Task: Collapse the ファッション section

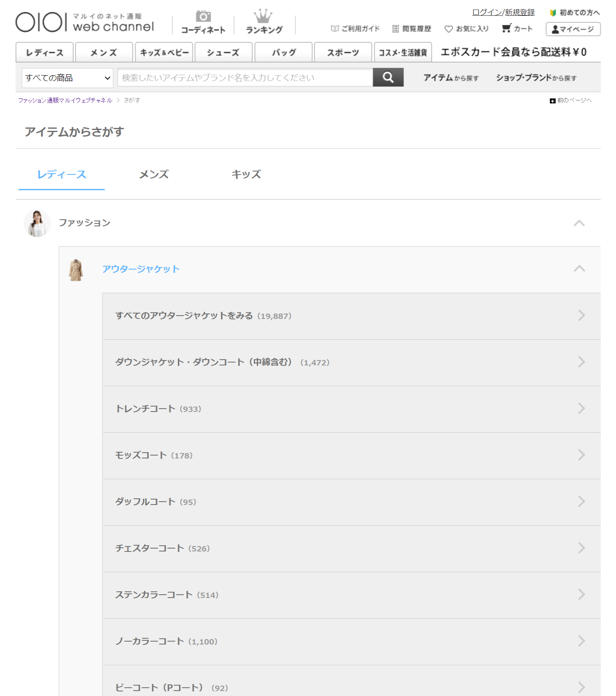Action: [x=579, y=223]
